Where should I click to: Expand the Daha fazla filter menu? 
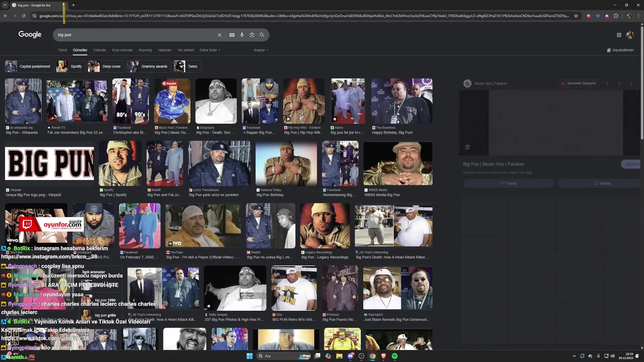(x=210, y=50)
